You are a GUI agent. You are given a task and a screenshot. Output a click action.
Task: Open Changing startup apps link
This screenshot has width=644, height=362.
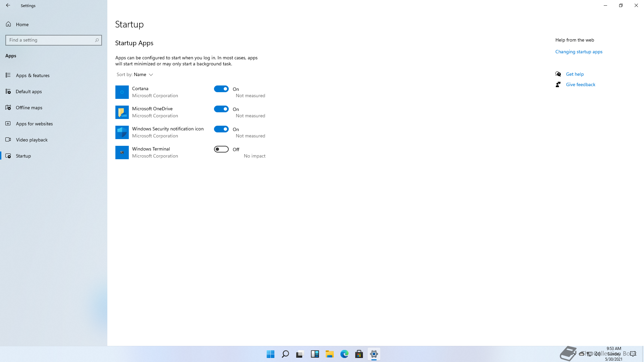pos(579,52)
